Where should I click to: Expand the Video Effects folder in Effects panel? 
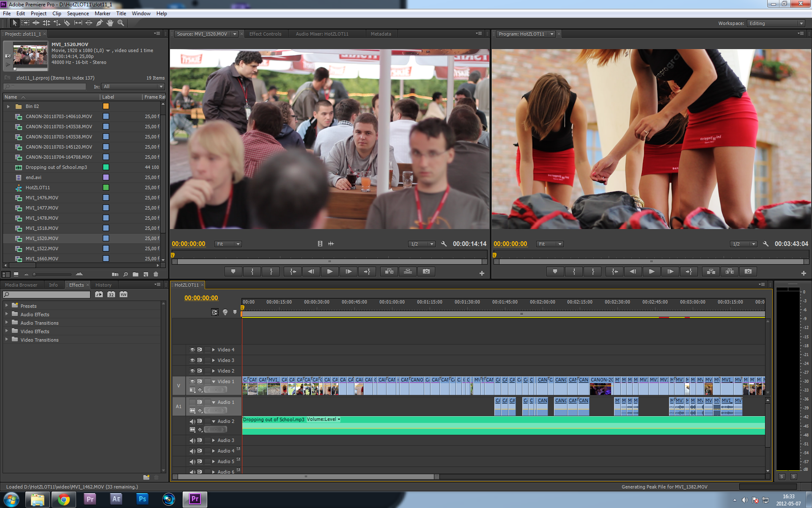6,331
